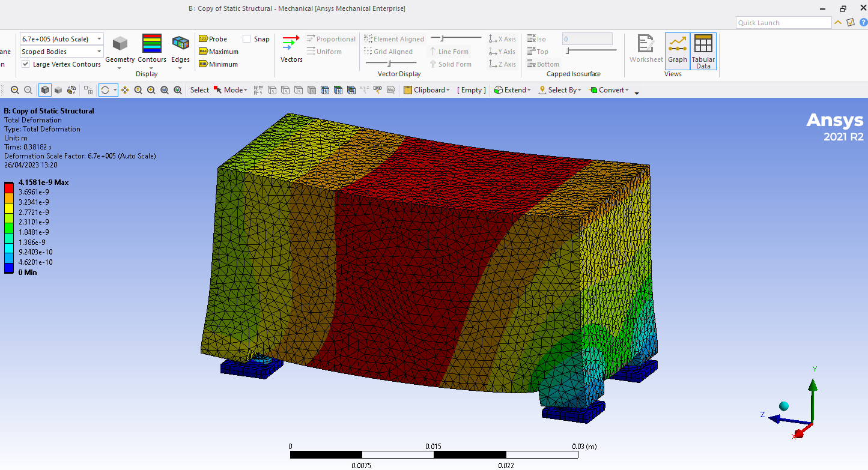Click the isometric view ball on the triad

[784, 406]
